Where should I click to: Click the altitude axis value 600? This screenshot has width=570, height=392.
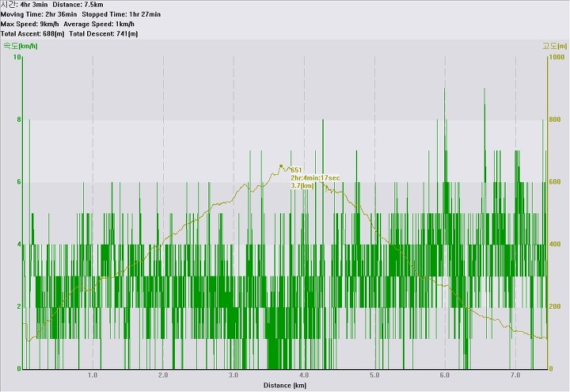[x=555, y=182]
